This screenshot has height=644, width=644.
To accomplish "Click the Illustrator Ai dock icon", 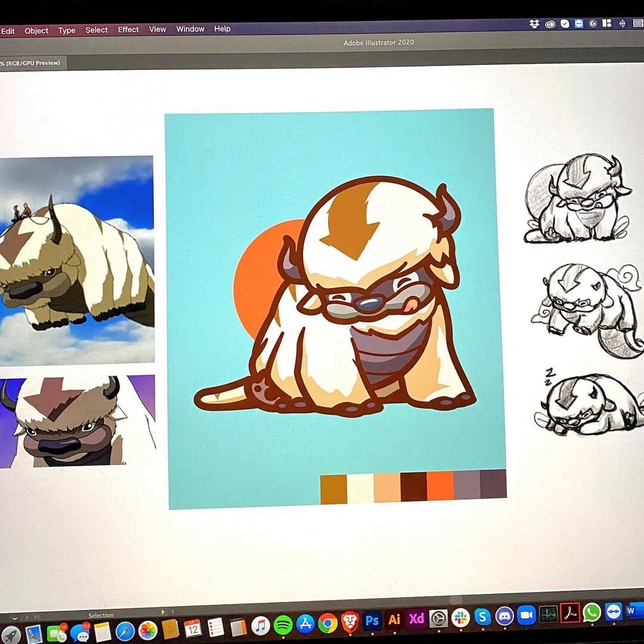I will pyautogui.click(x=394, y=619).
